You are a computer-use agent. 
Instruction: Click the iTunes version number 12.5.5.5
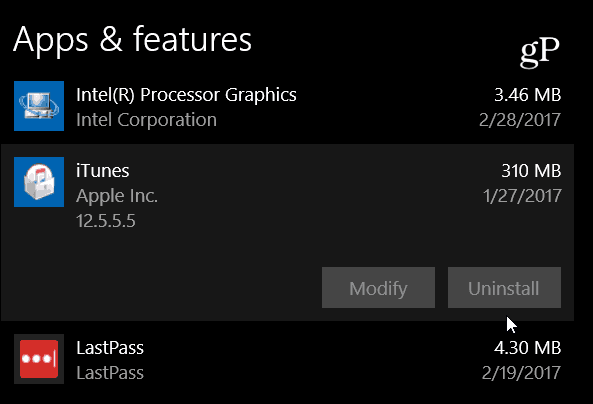pyautogui.click(x=106, y=221)
